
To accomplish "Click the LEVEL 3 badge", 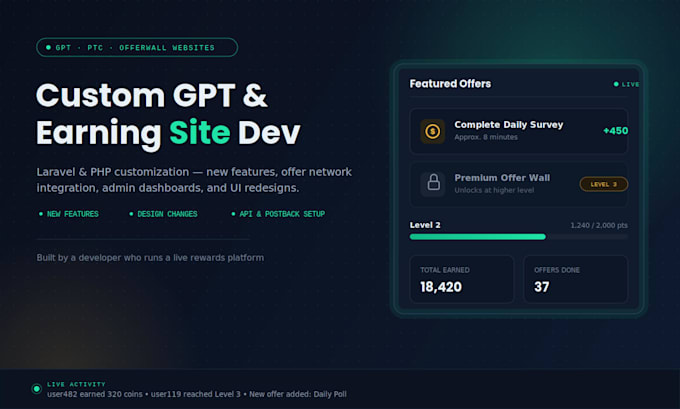I will 603,184.
